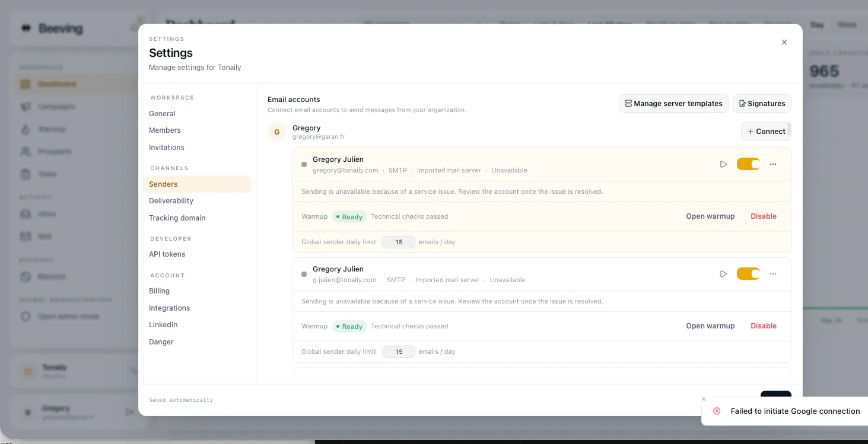Image resolution: width=868 pixels, height=444 pixels.
Task: Open the Signatures button
Action: pyautogui.click(x=762, y=103)
